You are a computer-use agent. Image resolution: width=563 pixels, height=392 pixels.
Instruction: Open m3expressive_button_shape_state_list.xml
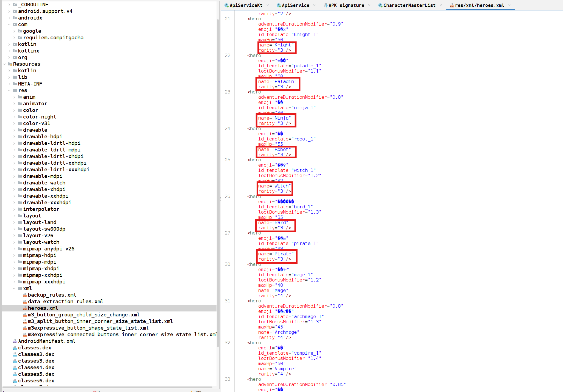[x=88, y=328]
